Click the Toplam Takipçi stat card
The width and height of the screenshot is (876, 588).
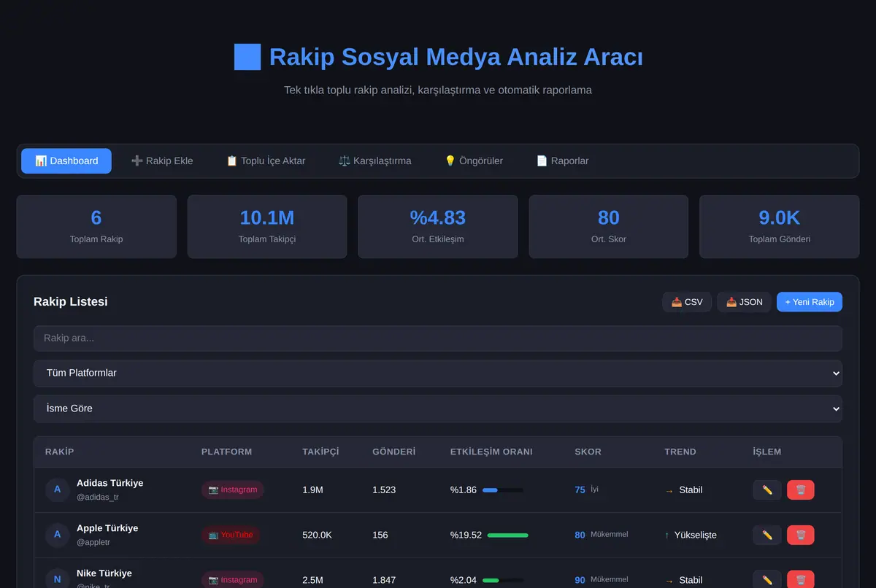point(267,226)
